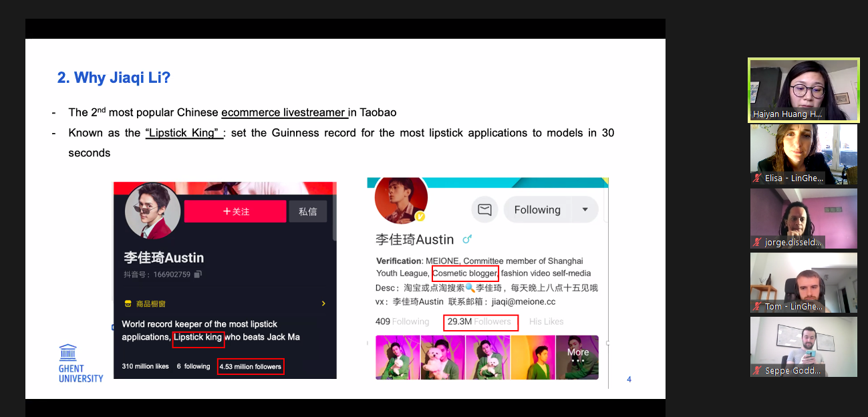This screenshot has height=417, width=868.
Task: Click the 私信 private message button
Action: pos(308,211)
